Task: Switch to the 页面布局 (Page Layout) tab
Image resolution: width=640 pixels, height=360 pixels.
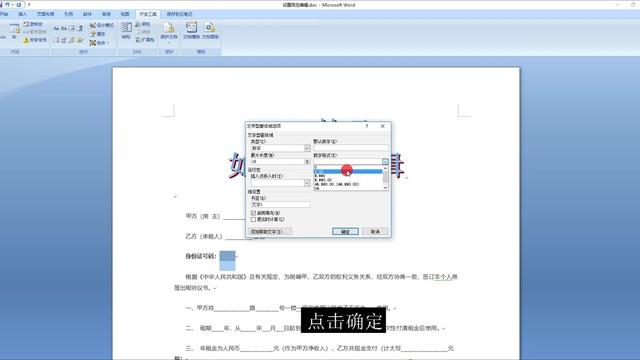Action: point(45,14)
